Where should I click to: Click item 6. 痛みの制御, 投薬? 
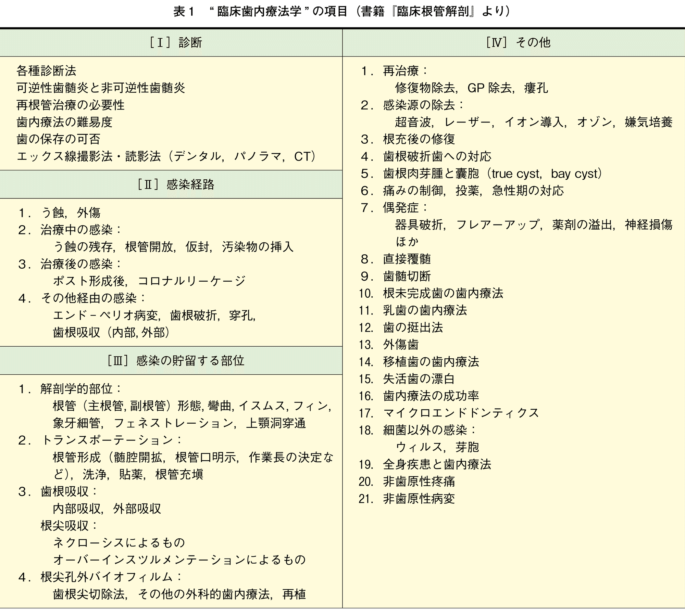(x=462, y=191)
